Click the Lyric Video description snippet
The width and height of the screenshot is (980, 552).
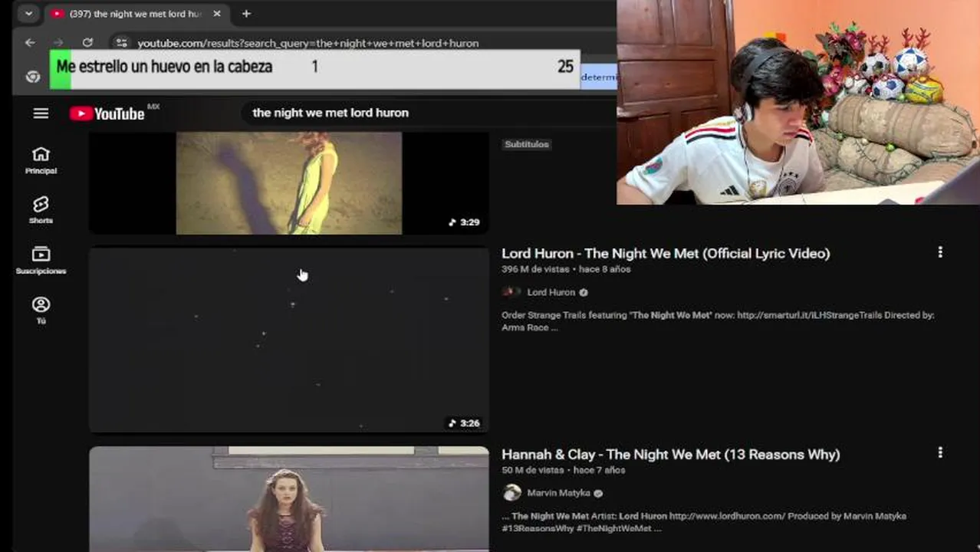[x=718, y=321]
